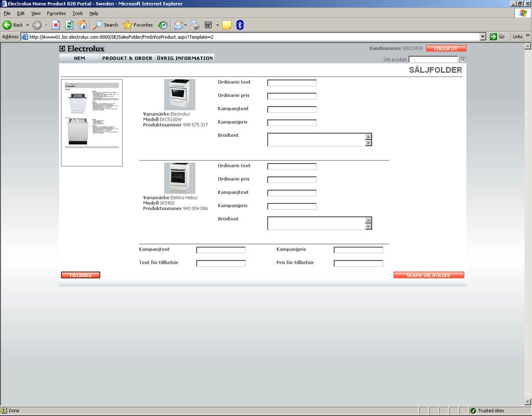This screenshot has width=532, height=416.
Task: Click the product search magnifier icon
Action: point(462,59)
